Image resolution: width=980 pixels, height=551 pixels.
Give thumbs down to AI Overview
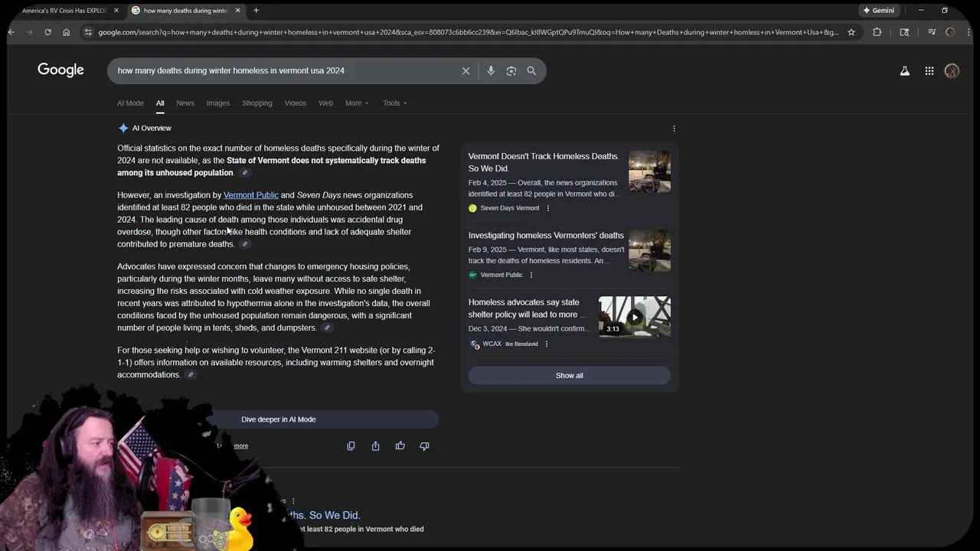(x=424, y=446)
